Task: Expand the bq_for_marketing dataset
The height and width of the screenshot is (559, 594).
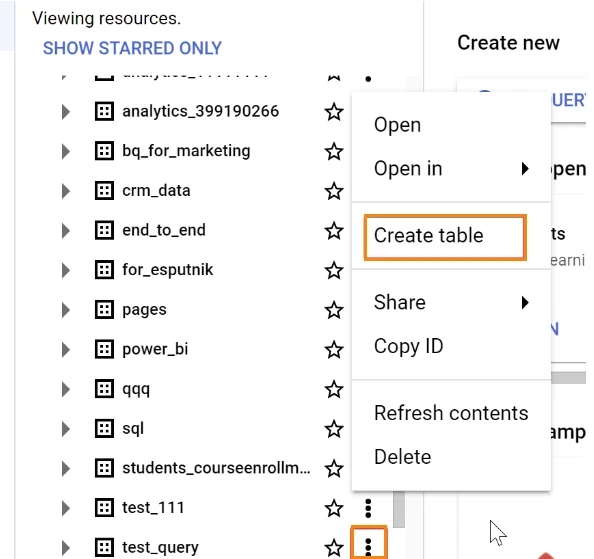Action: click(x=66, y=151)
